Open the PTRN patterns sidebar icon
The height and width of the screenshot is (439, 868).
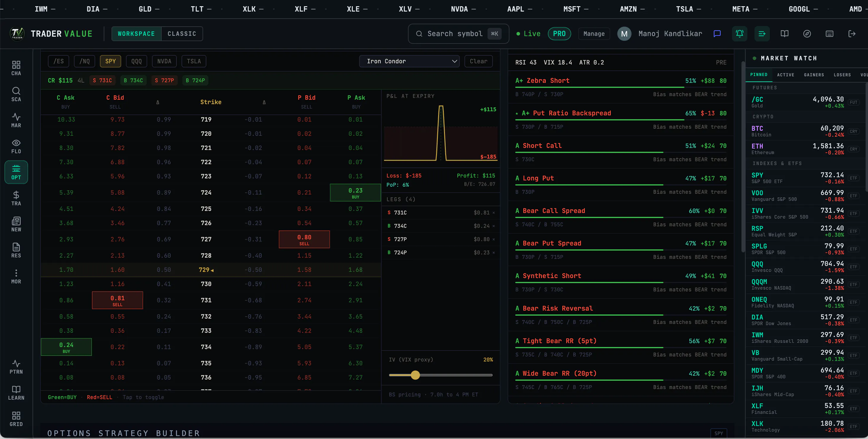click(x=16, y=367)
